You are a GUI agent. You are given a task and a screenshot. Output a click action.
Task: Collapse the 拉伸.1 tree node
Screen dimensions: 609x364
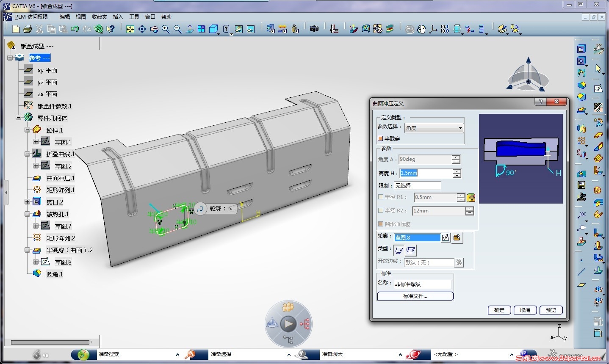pyautogui.click(x=27, y=130)
